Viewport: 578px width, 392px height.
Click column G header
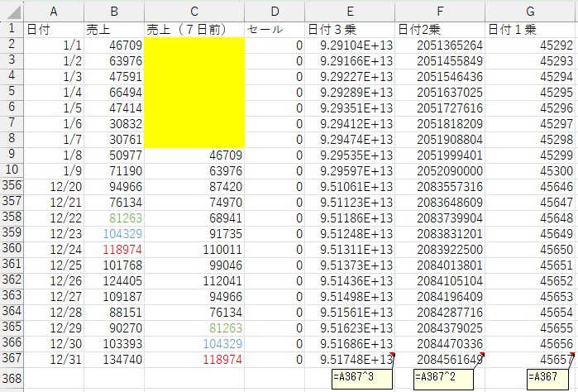[x=530, y=10]
